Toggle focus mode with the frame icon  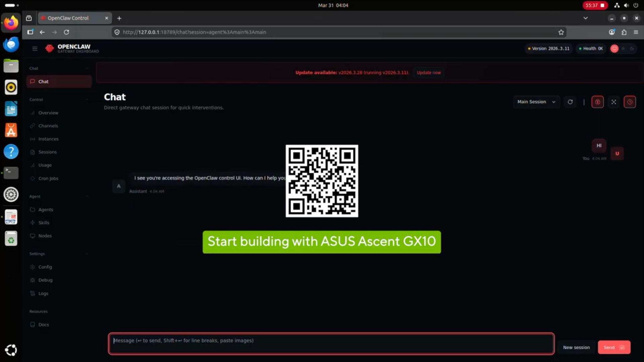click(613, 102)
